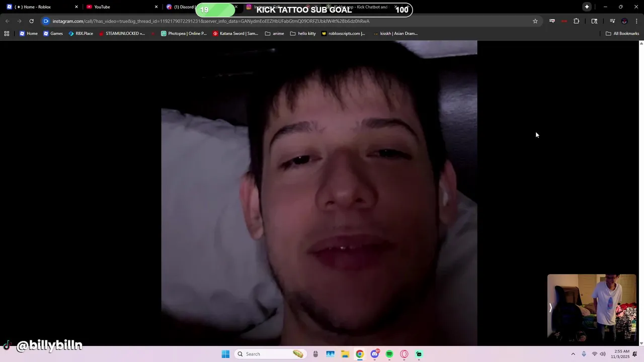Open the mouse-shaped taskbar icon
The image size is (644, 362).
[x=315, y=354]
